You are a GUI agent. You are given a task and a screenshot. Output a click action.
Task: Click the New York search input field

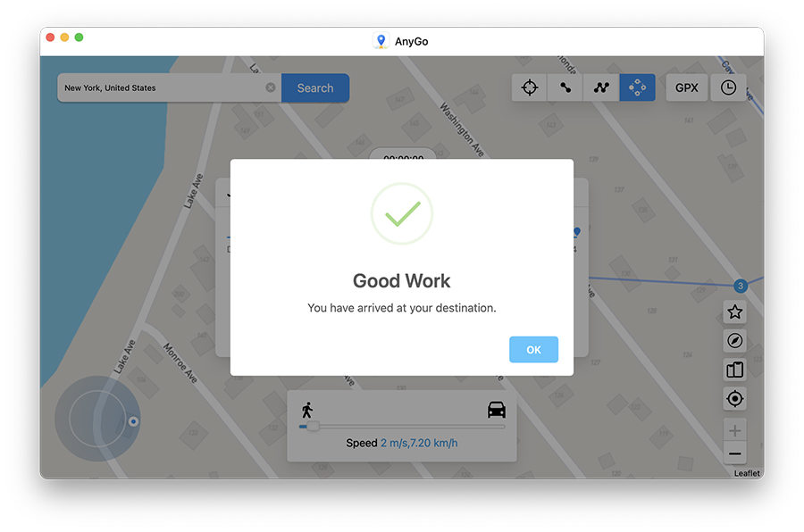click(161, 88)
